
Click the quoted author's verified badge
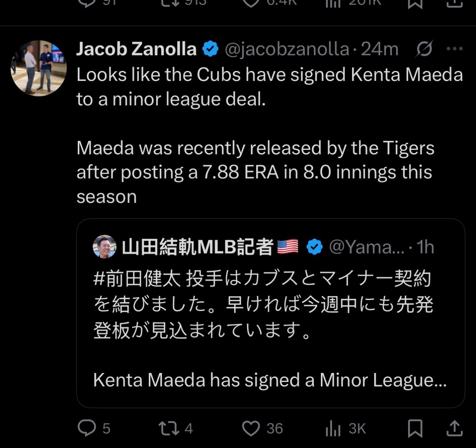tap(315, 247)
